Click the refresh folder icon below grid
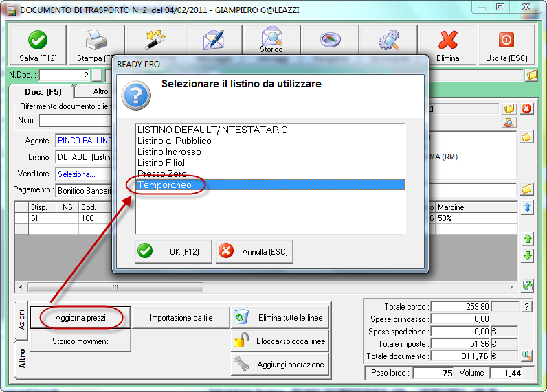This screenshot has height=392, width=547. (x=528, y=286)
